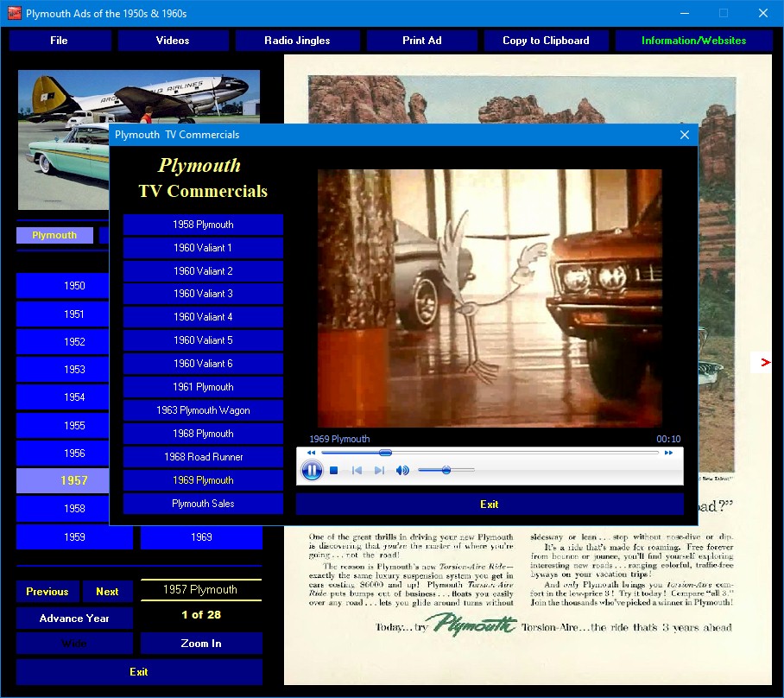Close the Plymouth TV Commercials dialog
The width and height of the screenshot is (784, 698).
tap(685, 135)
